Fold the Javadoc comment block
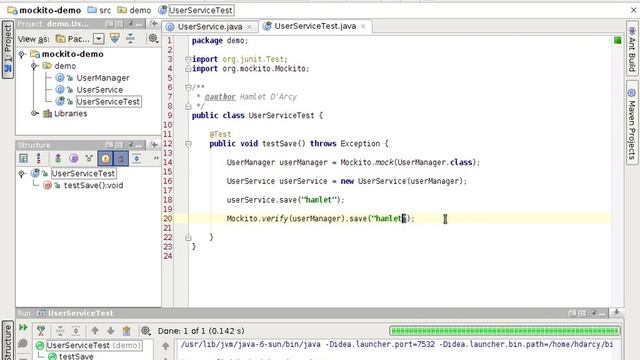Viewport: 640px width, 360px height. [188, 87]
